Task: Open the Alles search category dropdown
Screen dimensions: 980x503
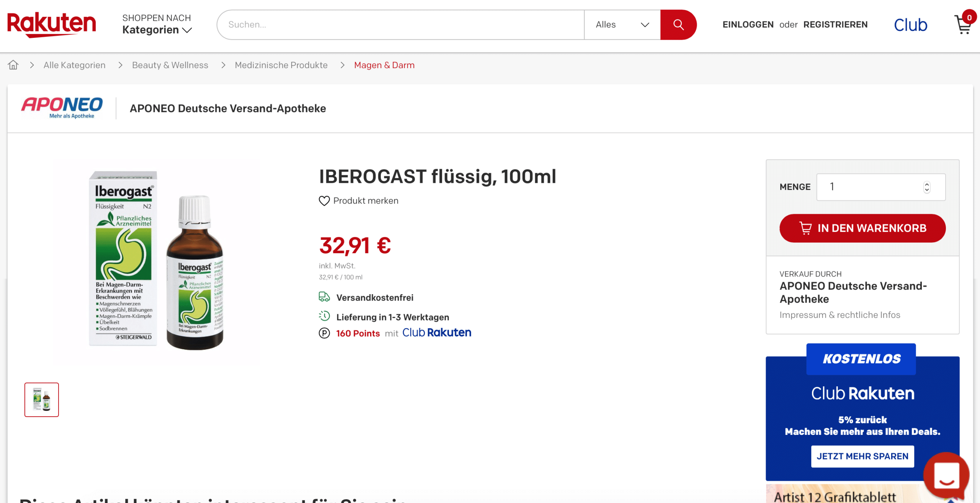Action: (x=622, y=25)
